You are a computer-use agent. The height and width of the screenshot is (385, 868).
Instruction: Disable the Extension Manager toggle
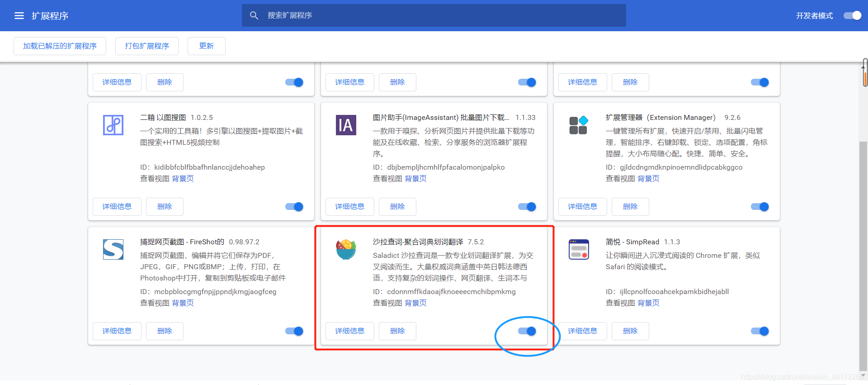tap(760, 207)
